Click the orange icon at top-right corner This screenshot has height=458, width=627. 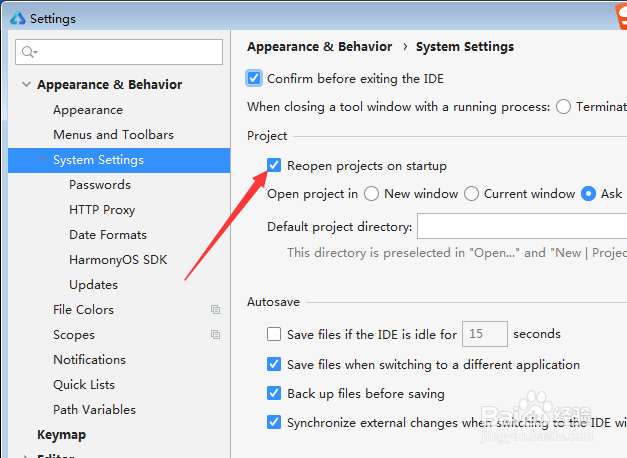click(x=621, y=18)
